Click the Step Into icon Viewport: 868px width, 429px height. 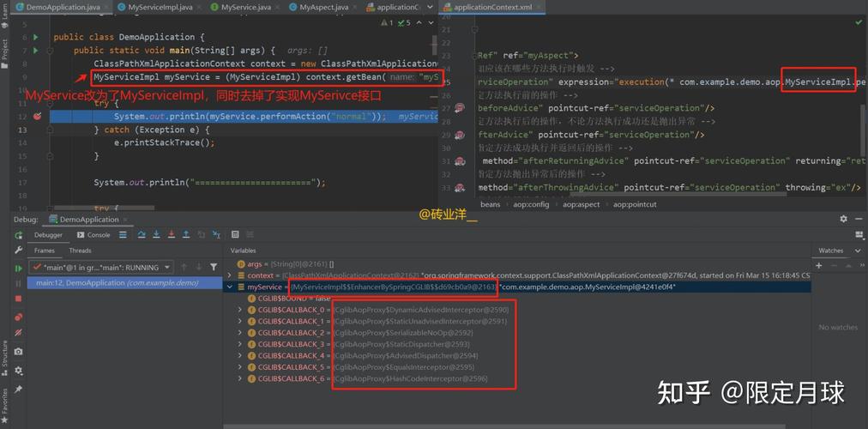point(157,235)
